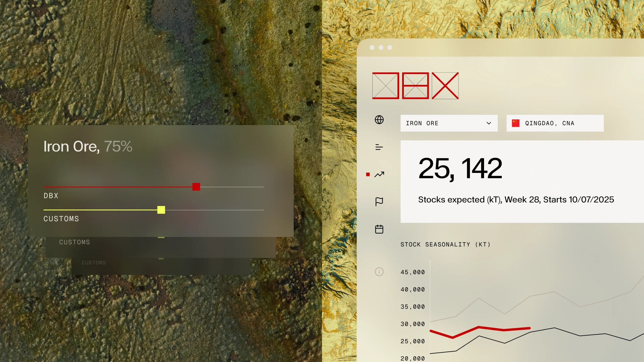Viewport: 644px width, 362px height.
Task: Click the info circle icon
Action: pos(379,272)
